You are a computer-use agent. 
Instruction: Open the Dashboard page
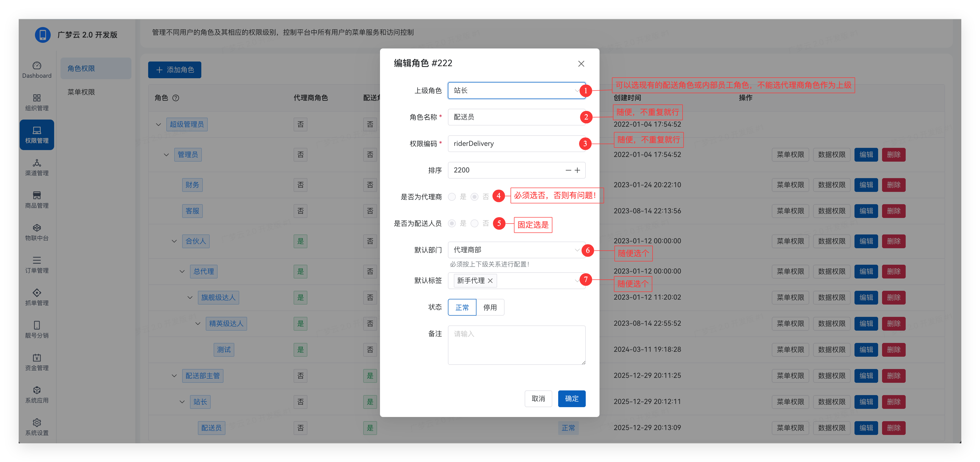pos(36,70)
